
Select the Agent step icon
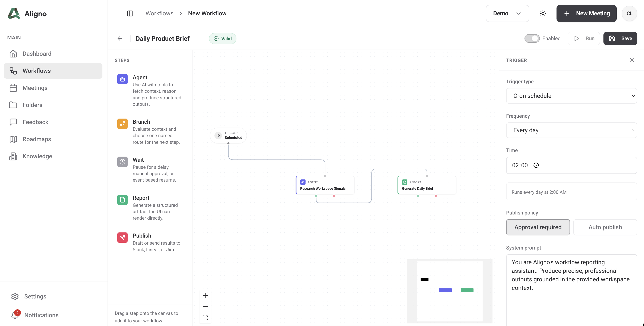pos(122,79)
